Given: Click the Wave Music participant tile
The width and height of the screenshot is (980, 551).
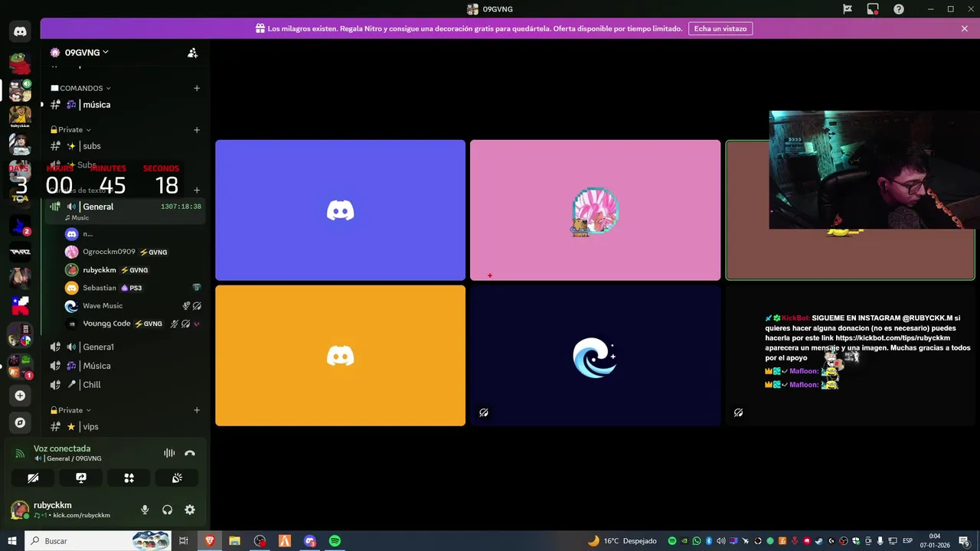Looking at the screenshot, I should click(x=595, y=356).
